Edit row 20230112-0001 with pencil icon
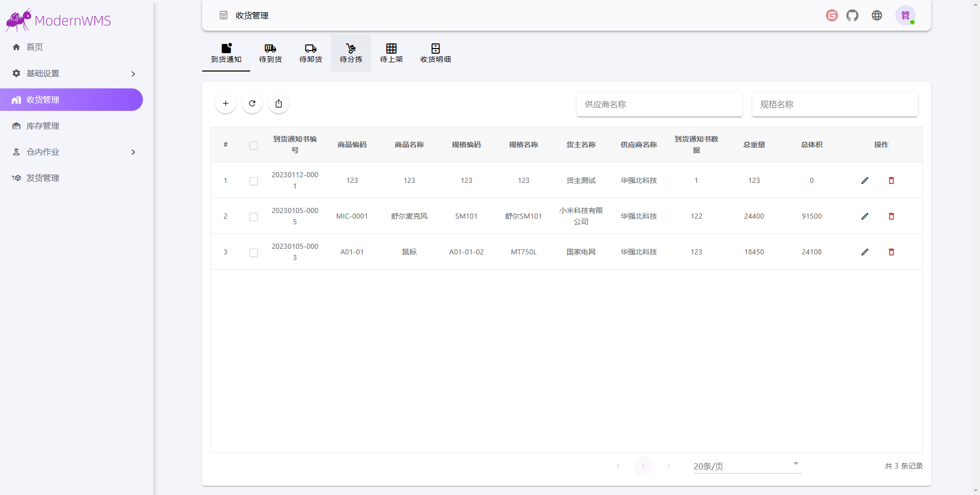980x495 pixels. pos(865,180)
